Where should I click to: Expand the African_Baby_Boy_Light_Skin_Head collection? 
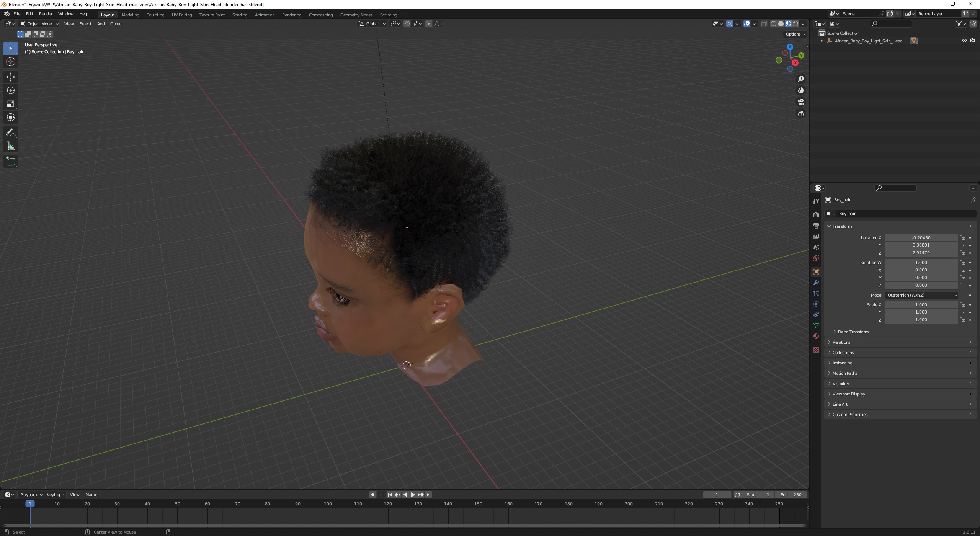pyautogui.click(x=822, y=41)
